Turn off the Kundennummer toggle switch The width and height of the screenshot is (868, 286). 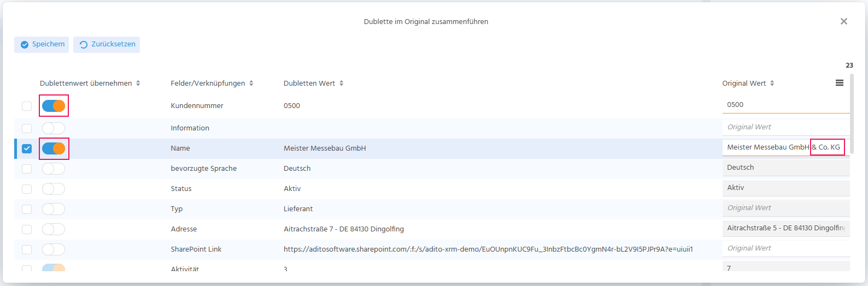54,106
